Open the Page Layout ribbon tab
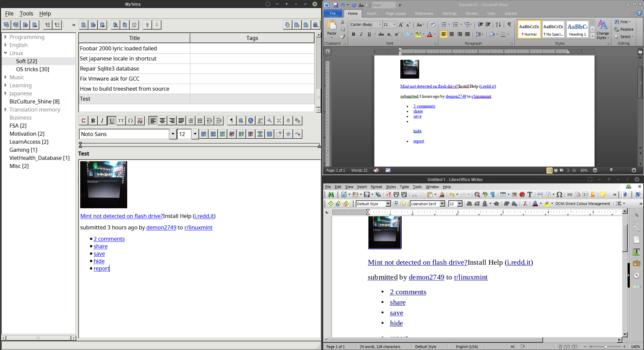Screen dimensions: 644x350 [x=395, y=13]
